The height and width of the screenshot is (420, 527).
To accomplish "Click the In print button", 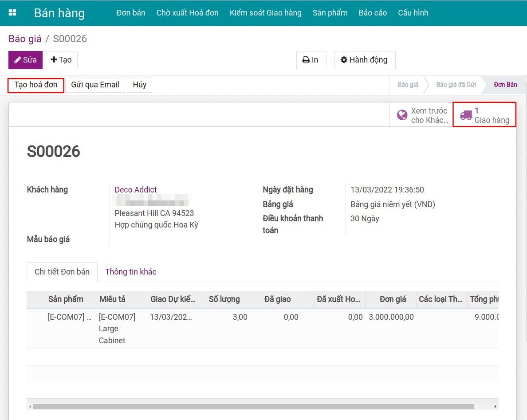I will pos(311,60).
